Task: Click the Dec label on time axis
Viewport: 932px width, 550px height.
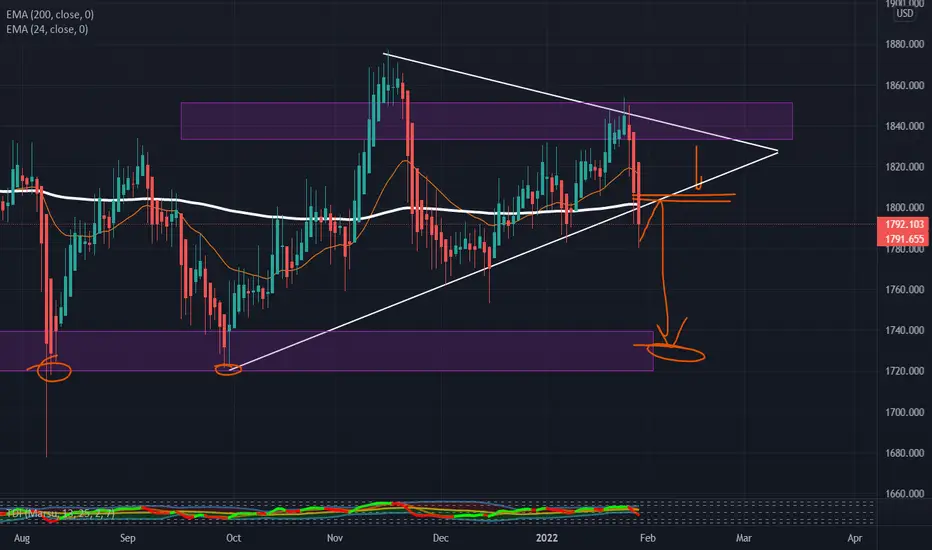Action: coord(440,538)
